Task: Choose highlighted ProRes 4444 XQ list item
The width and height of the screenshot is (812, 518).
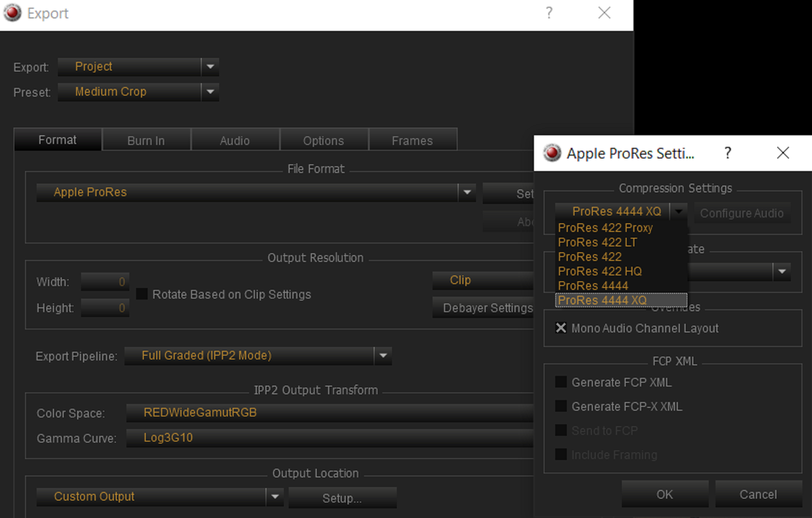Action: point(621,300)
